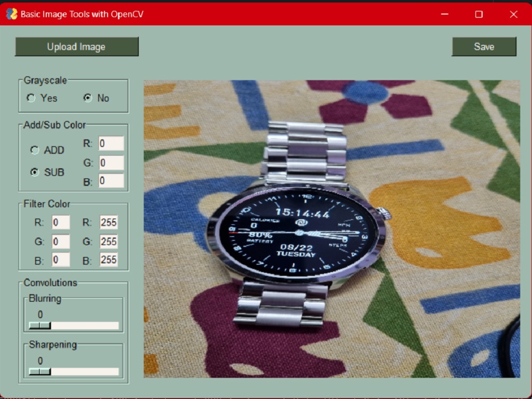Click the watch photo preview
Image resolution: width=532 pixels, height=399 pixels.
pyautogui.click(x=332, y=229)
